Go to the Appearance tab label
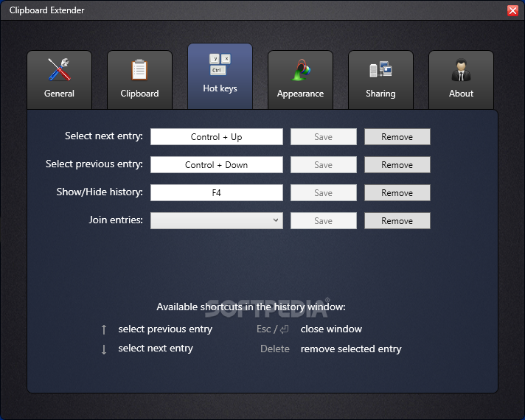The image size is (525, 420). (x=300, y=94)
